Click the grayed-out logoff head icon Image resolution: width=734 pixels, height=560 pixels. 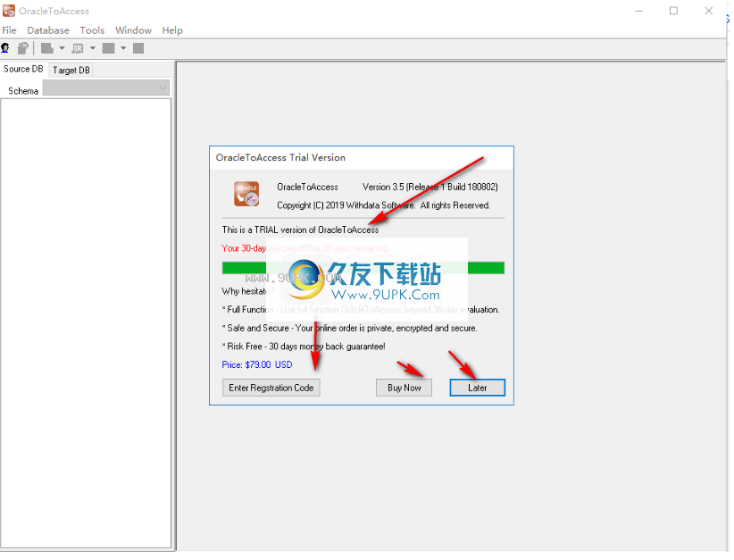23,48
